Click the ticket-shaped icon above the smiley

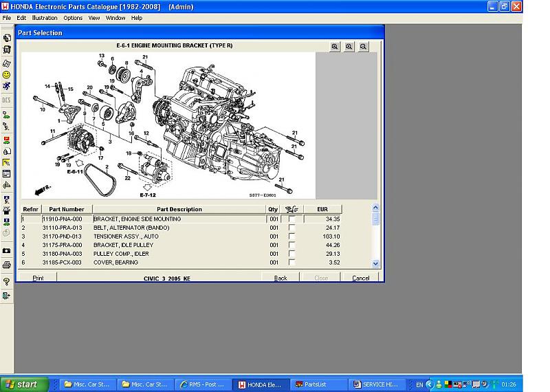click(x=6, y=63)
